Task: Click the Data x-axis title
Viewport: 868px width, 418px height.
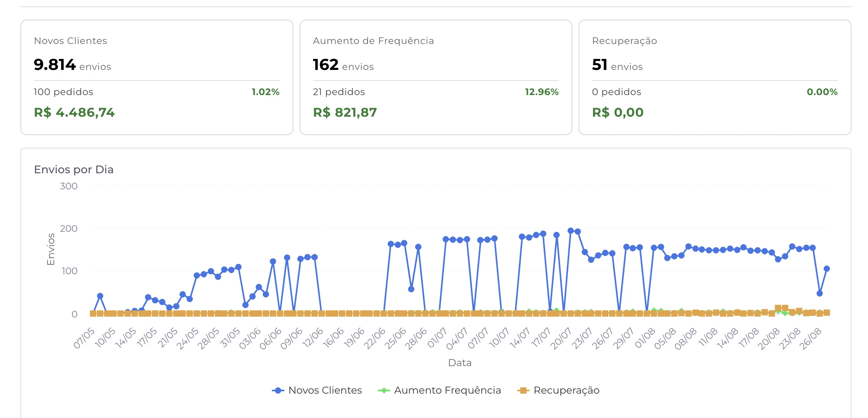Action: tap(460, 363)
